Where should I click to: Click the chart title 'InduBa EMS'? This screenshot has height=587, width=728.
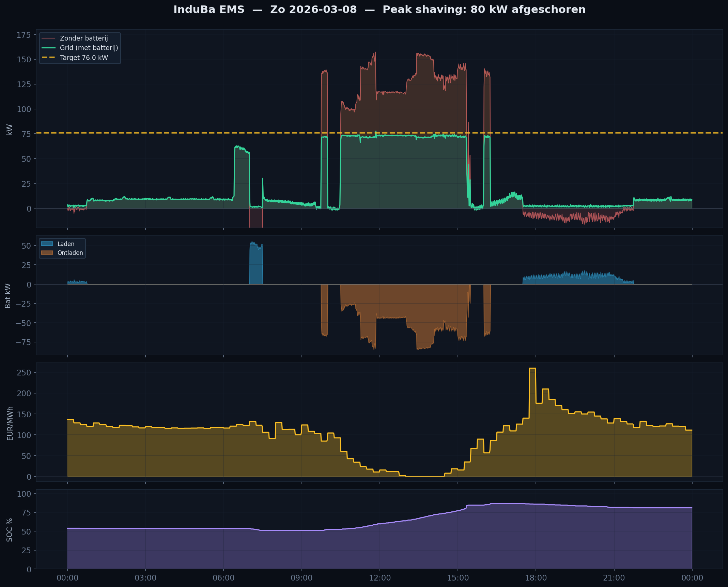pyautogui.click(x=209, y=10)
